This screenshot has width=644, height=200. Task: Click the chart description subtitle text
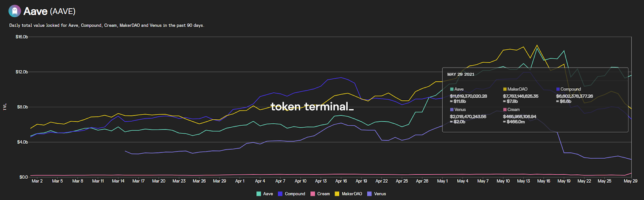click(x=107, y=25)
